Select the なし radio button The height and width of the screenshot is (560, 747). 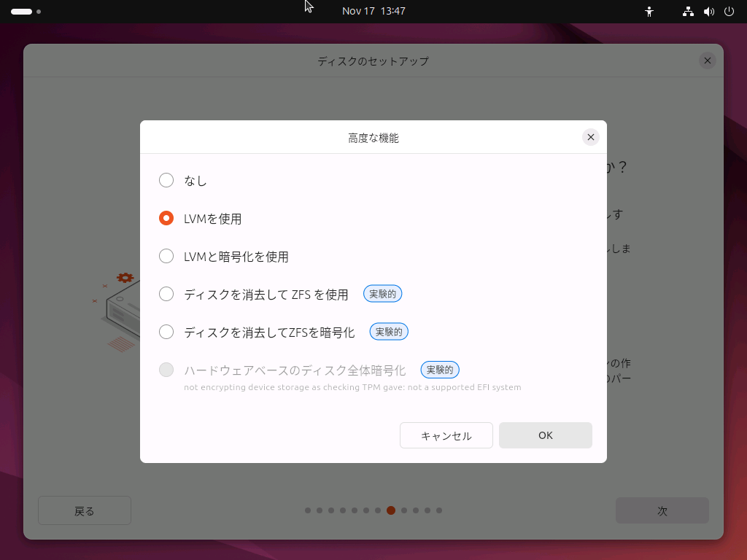[166, 180]
